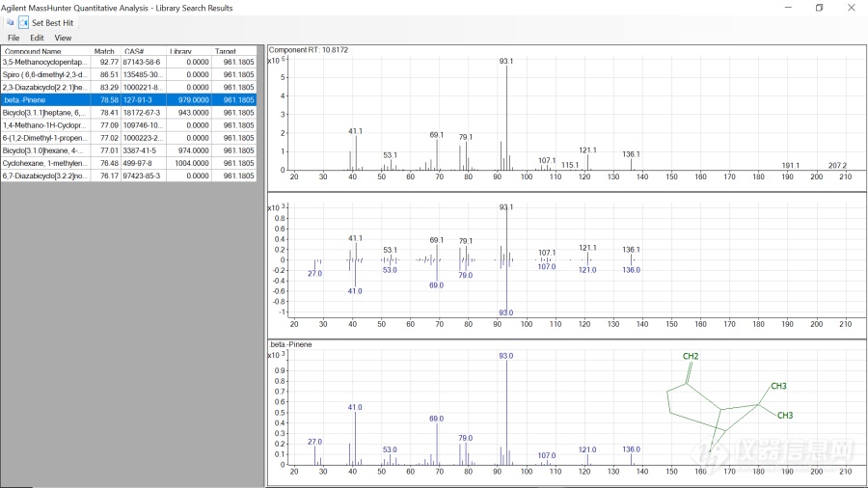Image resolution: width=868 pixels, height=488 pixels.
Task: Click match score 78.41 cell
Action: pyautogui.click(x=106, y=113)
